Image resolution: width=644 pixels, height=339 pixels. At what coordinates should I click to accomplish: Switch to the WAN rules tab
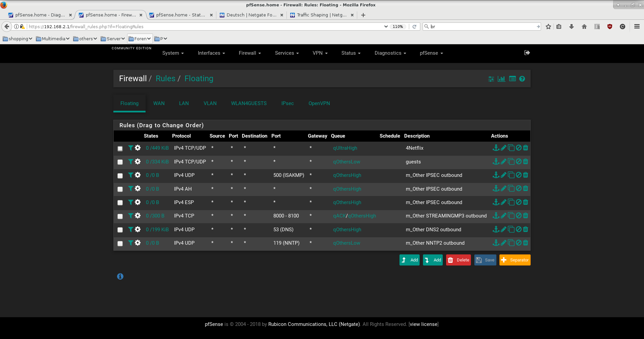159,103
